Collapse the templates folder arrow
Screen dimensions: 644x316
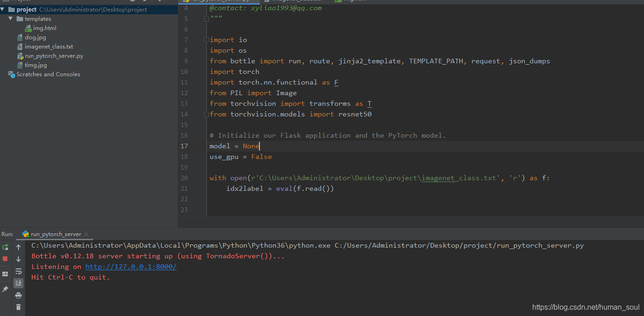click(11, 19)
